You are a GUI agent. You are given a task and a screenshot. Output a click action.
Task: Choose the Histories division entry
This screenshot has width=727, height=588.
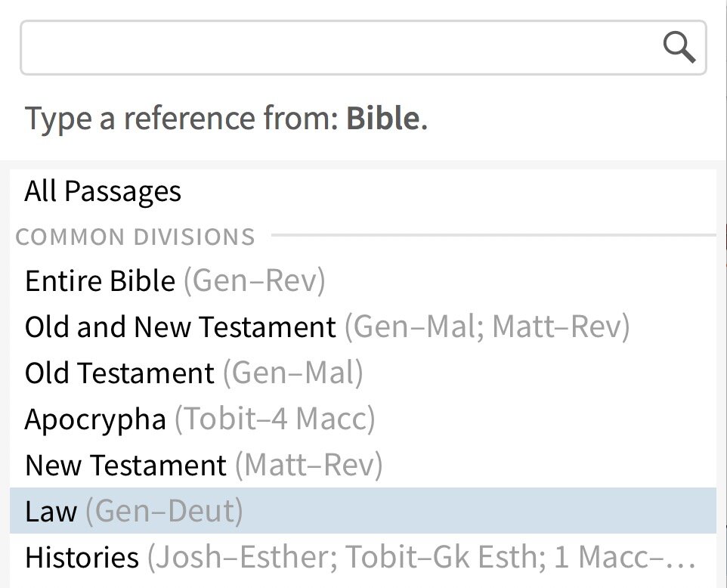(x=363, y=556)
